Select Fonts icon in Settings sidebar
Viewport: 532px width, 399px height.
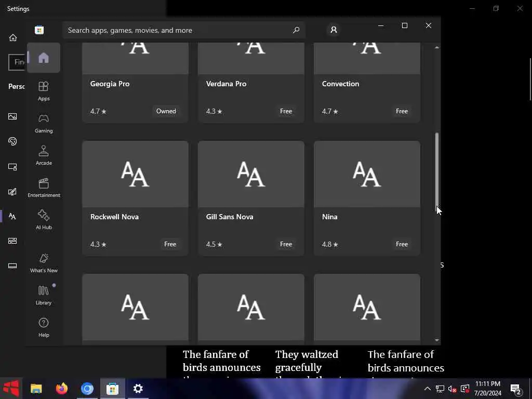coord(12,216)
